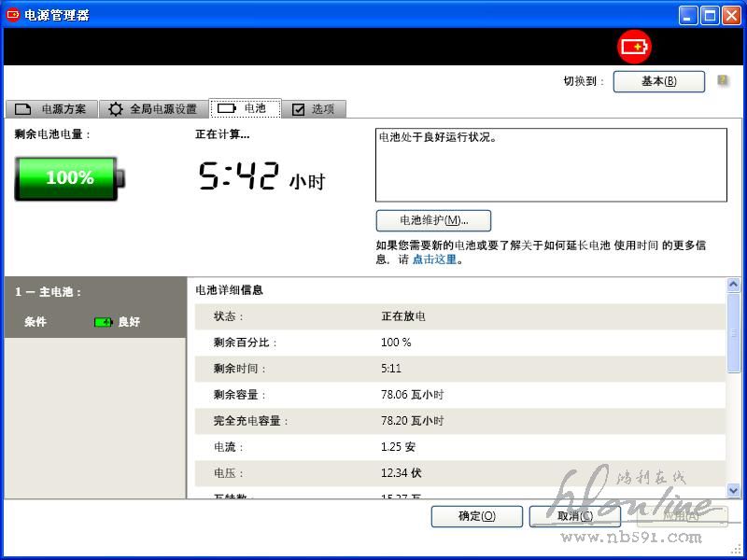Switch to the 电源方案 tab
Screen dimensions: 747x560
tap(50, 109)
